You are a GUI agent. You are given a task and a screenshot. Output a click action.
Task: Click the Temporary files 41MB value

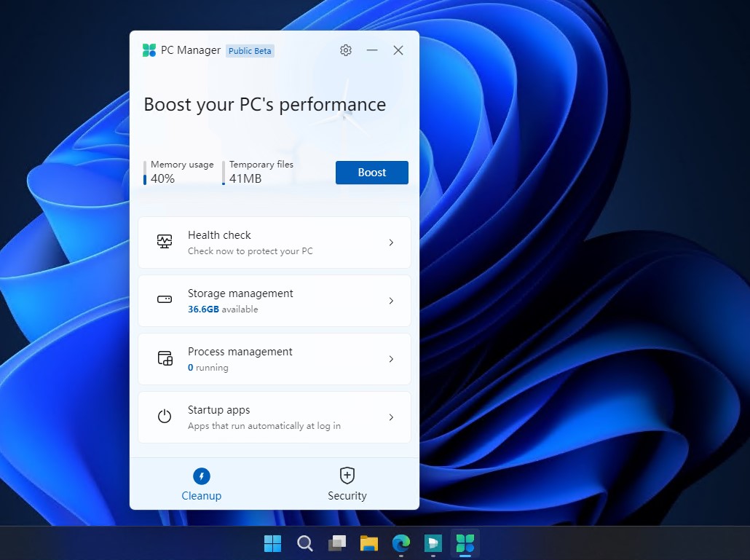(245, 179)
